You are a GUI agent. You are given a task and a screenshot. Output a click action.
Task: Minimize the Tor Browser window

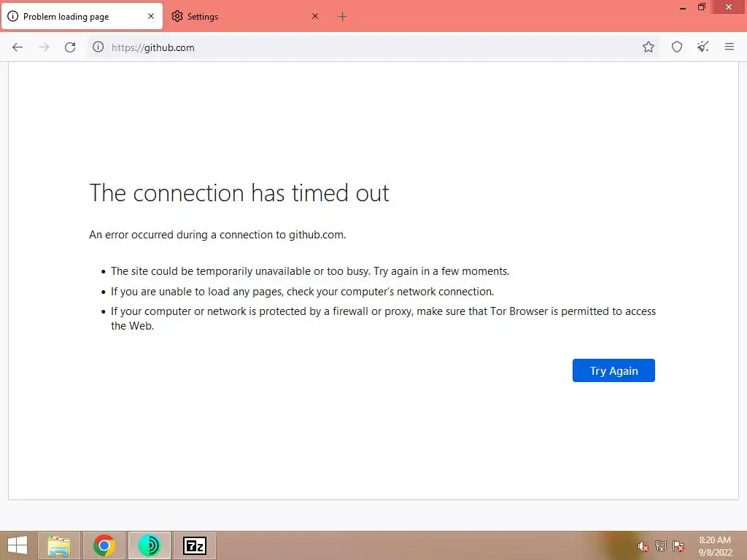coord(683,7)
